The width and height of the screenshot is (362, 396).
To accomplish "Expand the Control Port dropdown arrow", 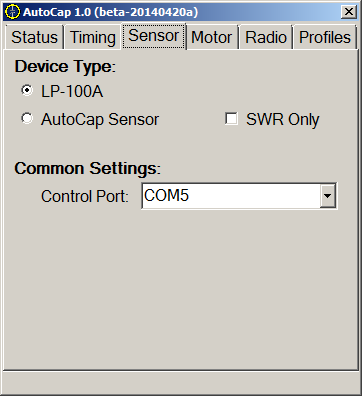I will (x=328, y=196).
